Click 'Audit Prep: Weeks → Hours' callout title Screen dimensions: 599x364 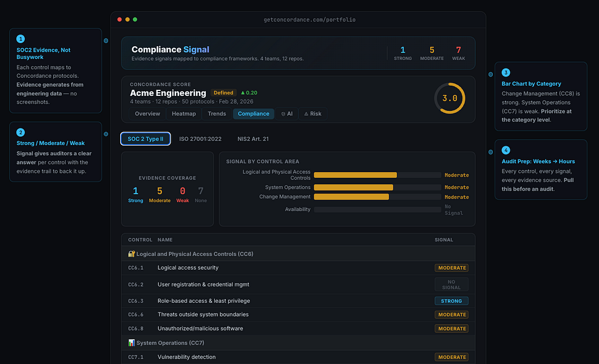[538, 161]
